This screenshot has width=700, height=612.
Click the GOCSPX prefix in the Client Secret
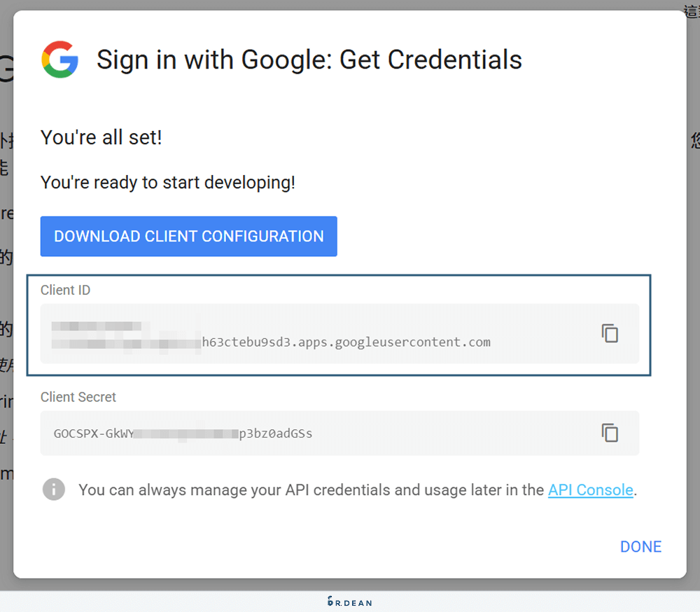coord(76,433)
